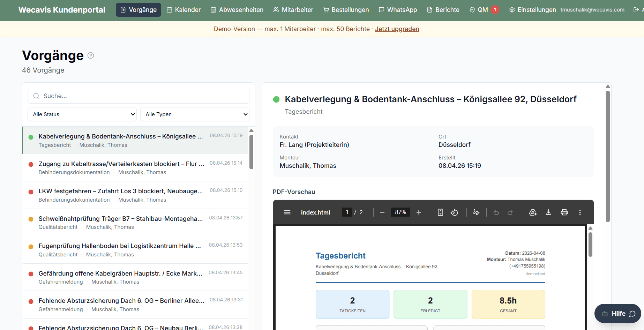Click the Wecavis Kundenportal logo
The image size is (644, 330).
coord(62,10)
